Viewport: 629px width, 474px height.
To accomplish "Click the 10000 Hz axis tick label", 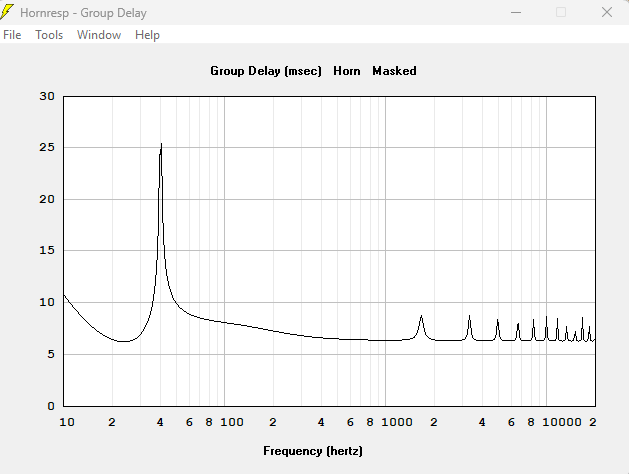I will 562,422.
